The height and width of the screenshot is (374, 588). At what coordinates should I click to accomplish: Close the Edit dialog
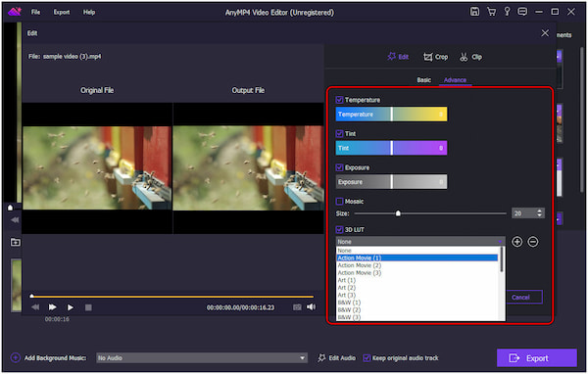[545, 33]
